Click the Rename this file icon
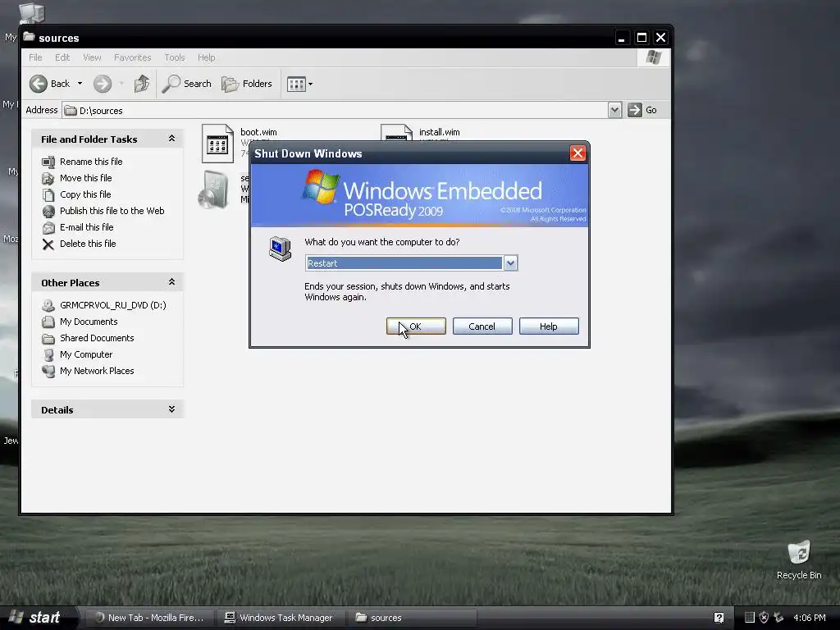Viewport: 840px width, 630px height. (x=48, y=162)
